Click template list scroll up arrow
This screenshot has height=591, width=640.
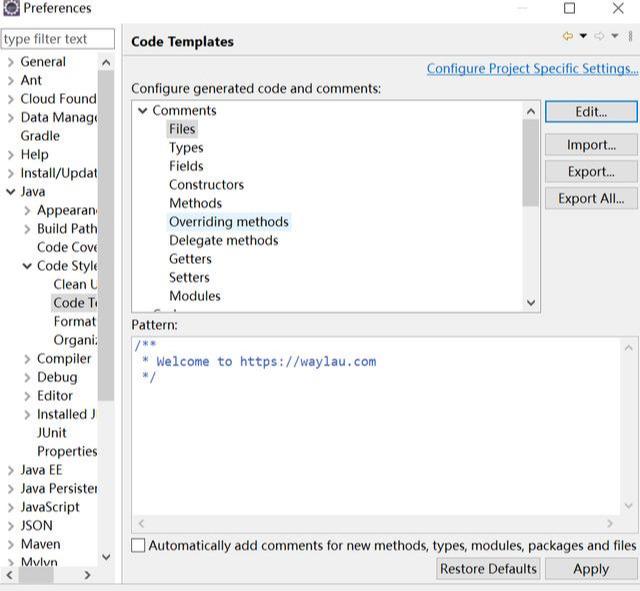(x=531, y=111)
